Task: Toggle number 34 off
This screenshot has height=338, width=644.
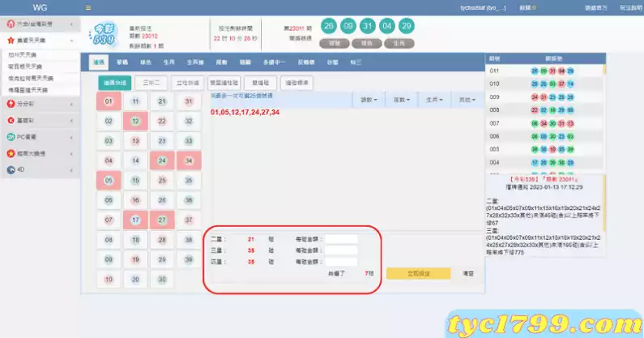Action: (189, 160)
